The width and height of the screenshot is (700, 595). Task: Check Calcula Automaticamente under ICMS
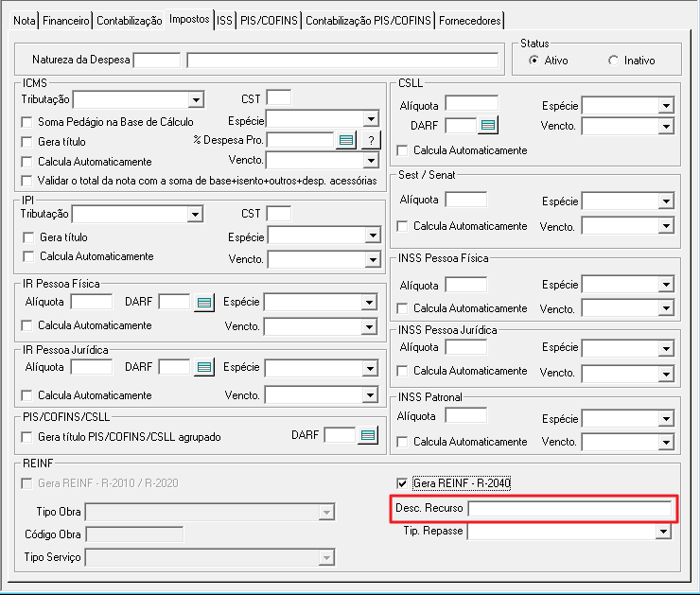(x=26, y=162)
